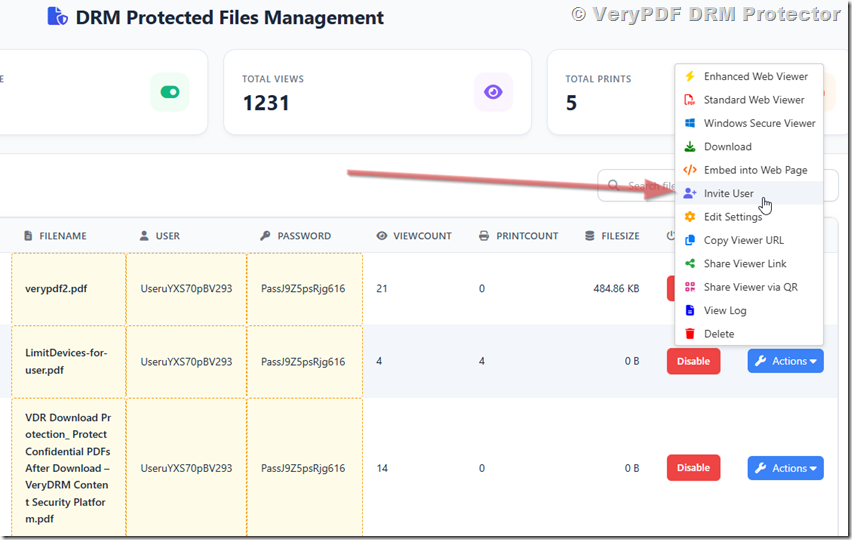852x540 pixels.
Task: Open Actions dropdown for LimitDevices-for-user.pdf
Action: (785, 361)
